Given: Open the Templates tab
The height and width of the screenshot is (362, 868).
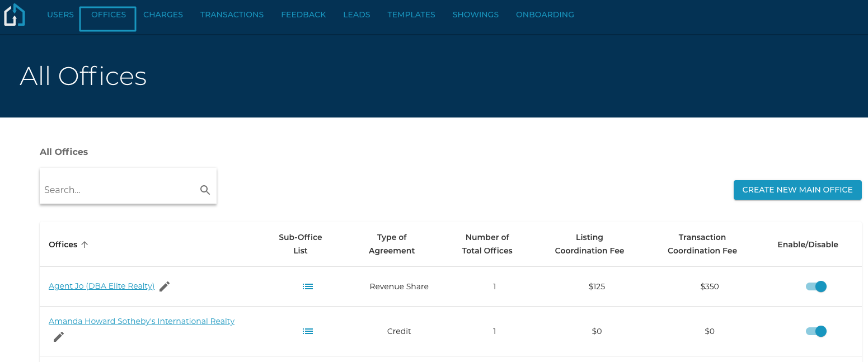Looking at the screenshot, I should pos(411,15).
